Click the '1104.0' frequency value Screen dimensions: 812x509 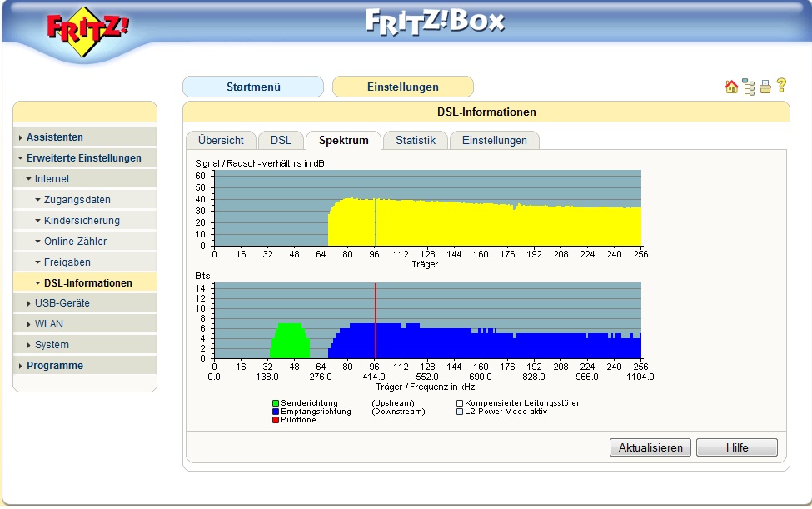pos(640,377)
